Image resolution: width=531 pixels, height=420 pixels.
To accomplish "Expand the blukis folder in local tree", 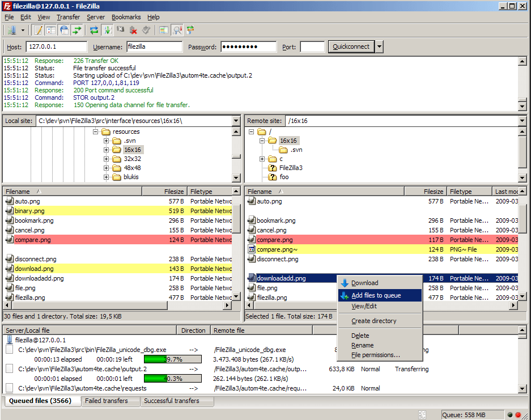I will 105,177.
